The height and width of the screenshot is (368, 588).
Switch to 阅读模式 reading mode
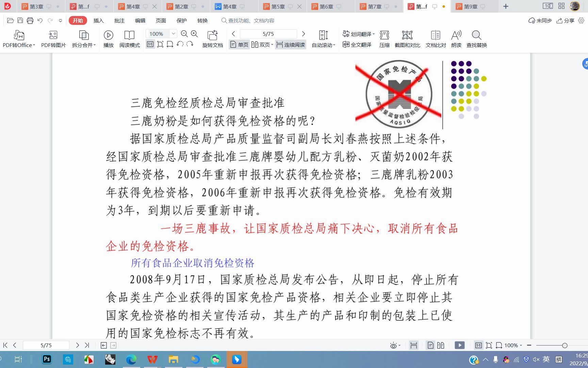click(129, 39)
